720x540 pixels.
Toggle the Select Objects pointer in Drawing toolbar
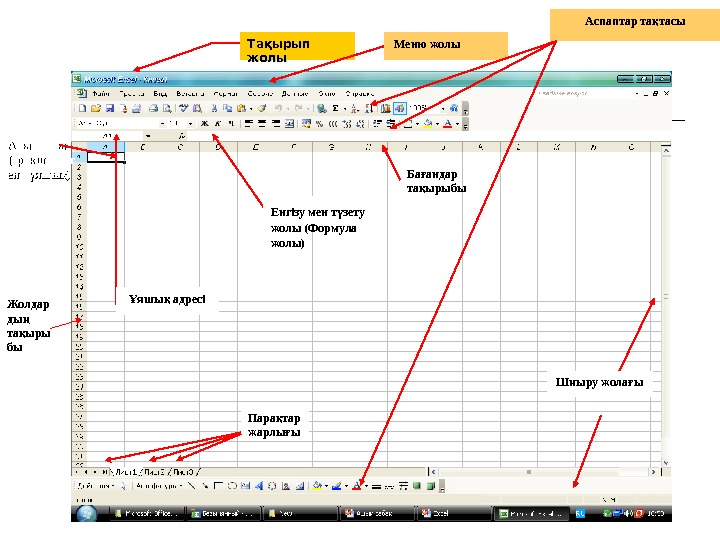123,486
